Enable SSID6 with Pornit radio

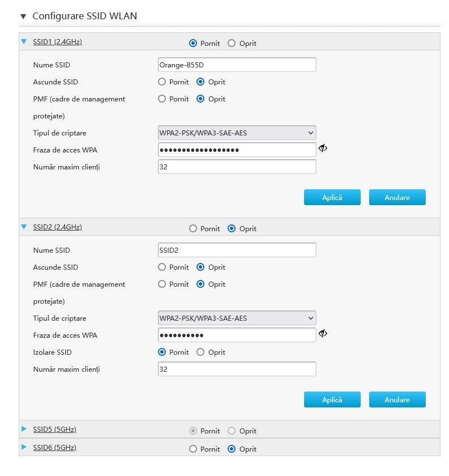click(193, 449)
